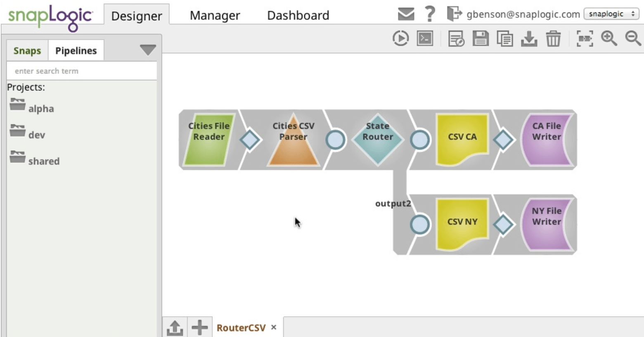Open the sidebar panel dropdown arrow
644x337 pixels.
(147, 49)
